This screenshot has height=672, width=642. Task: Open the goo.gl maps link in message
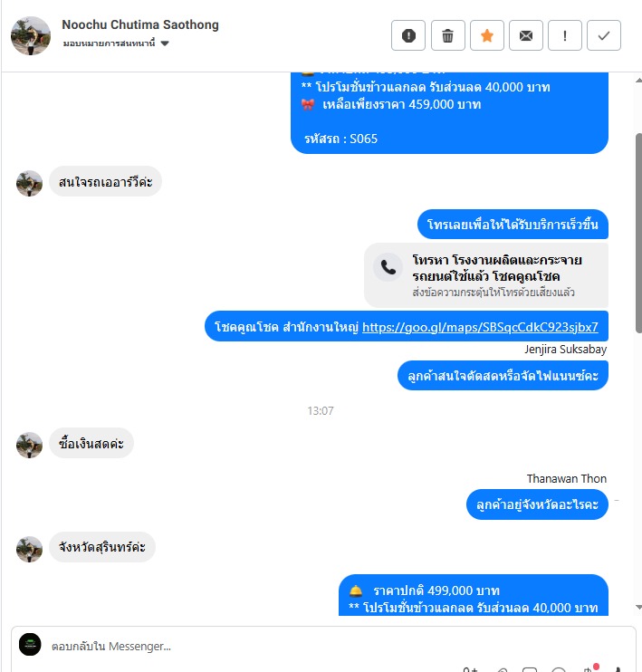pos(480,327)
